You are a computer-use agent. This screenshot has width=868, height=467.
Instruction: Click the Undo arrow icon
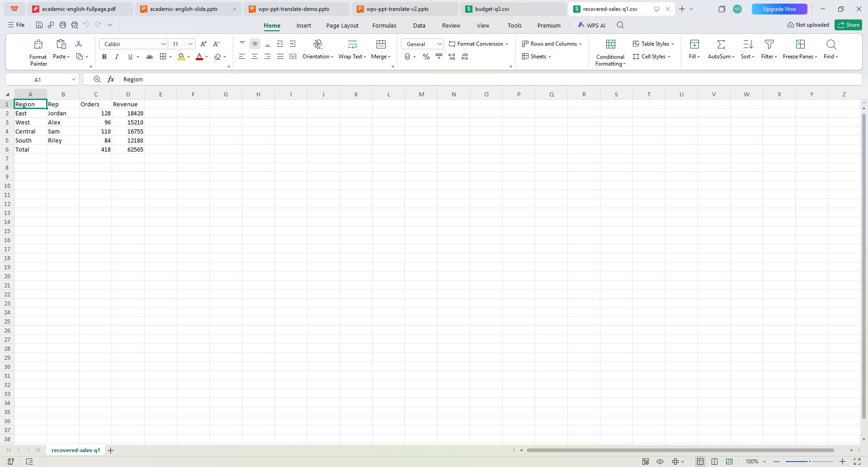tap(86, 25)
